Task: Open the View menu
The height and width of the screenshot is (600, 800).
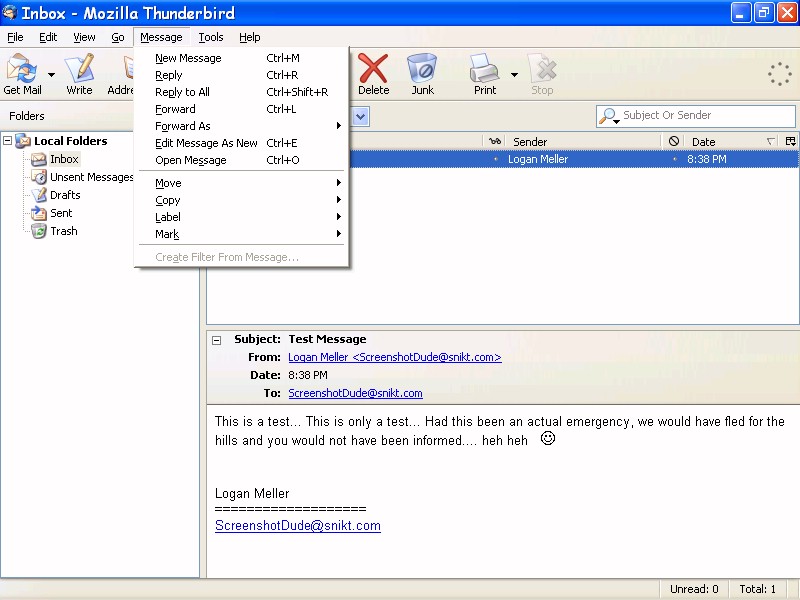Action: pos(84,37)
